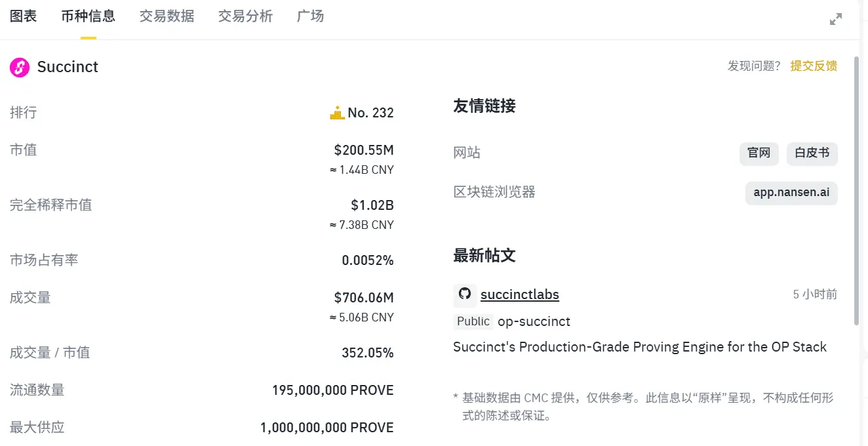Viewport: 868px width, 446px height.
Task: Click the 提交反馈 feedback link
Action: point(814,66)
